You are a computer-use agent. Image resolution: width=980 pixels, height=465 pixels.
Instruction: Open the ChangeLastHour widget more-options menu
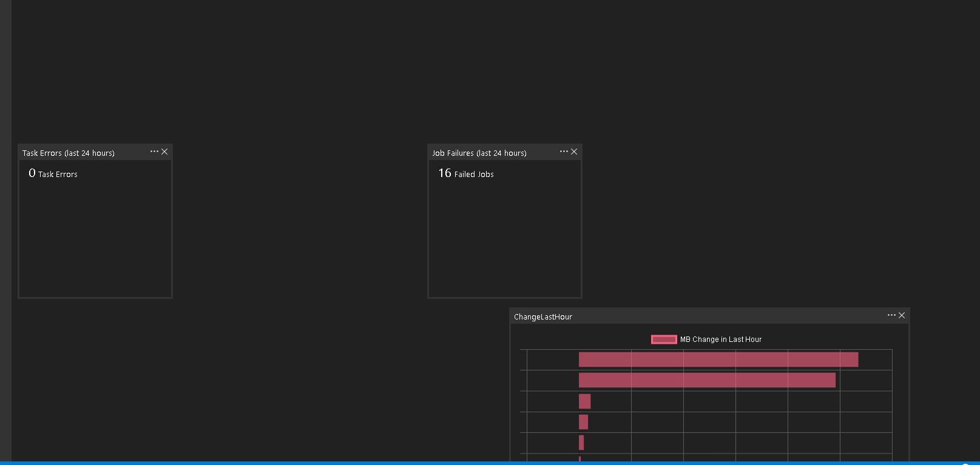(891, 315)
